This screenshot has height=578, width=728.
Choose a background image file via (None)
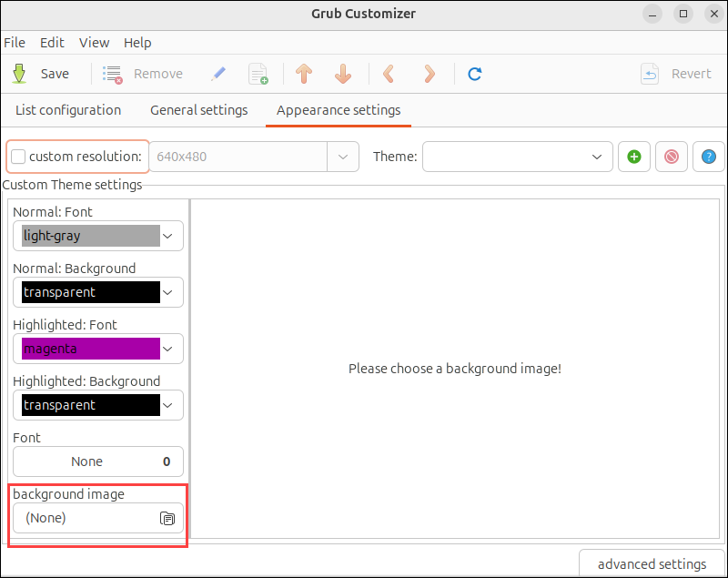click(x=98, y=518)
